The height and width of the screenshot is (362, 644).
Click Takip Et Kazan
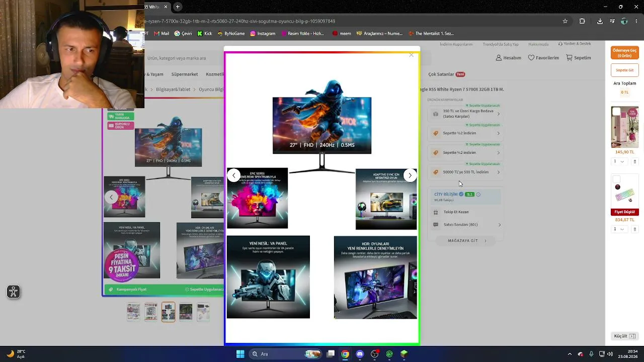(x=456, y=212)
